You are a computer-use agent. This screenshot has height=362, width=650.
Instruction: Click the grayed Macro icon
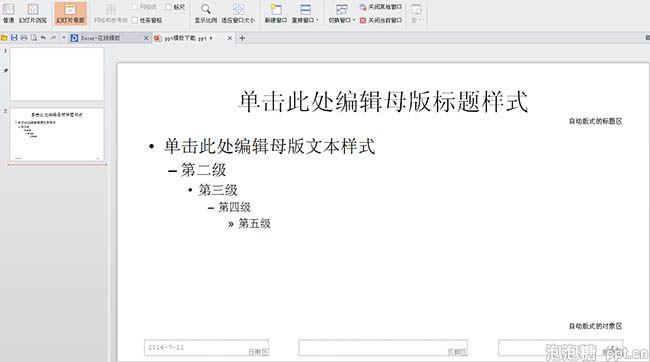pyautogui.click(x=416, y=10)
